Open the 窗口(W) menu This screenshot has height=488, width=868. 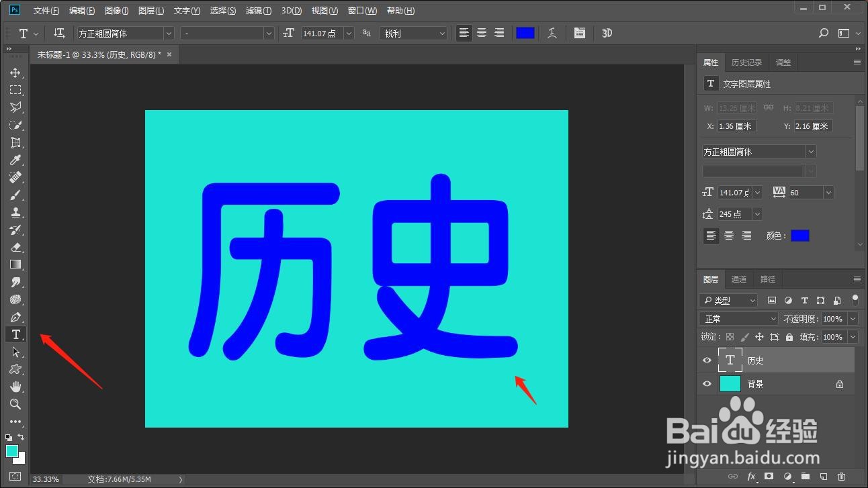362,11
